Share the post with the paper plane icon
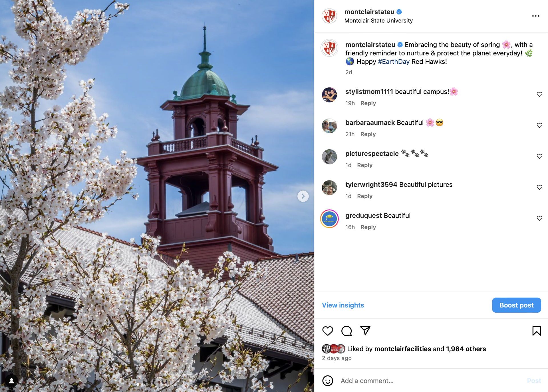The image size is (548, 392). [365, 331]
